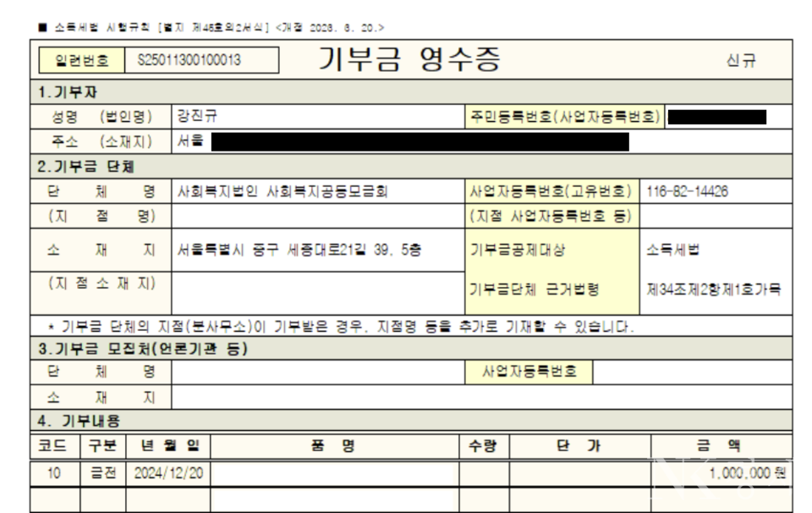
Task: Click the 신규 label at top right
Action: (739, 60)
